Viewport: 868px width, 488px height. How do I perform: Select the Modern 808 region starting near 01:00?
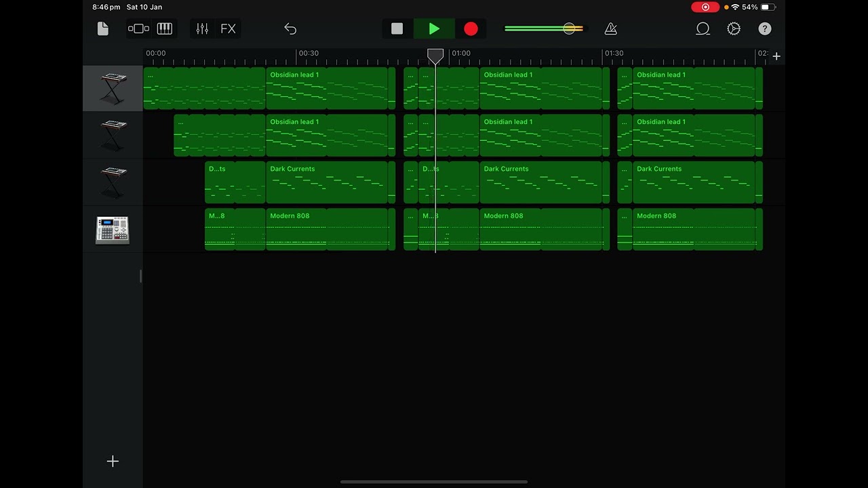[540, 229]
